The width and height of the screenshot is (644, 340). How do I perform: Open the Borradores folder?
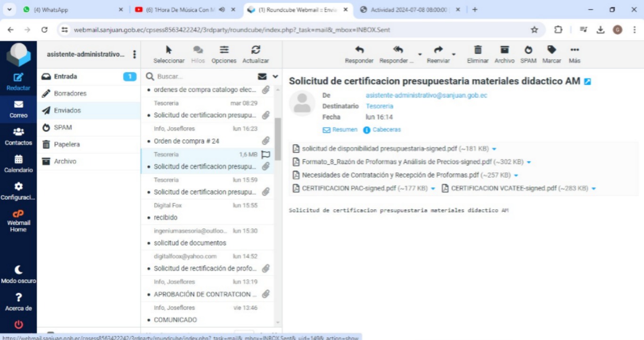tap(70, 93)
